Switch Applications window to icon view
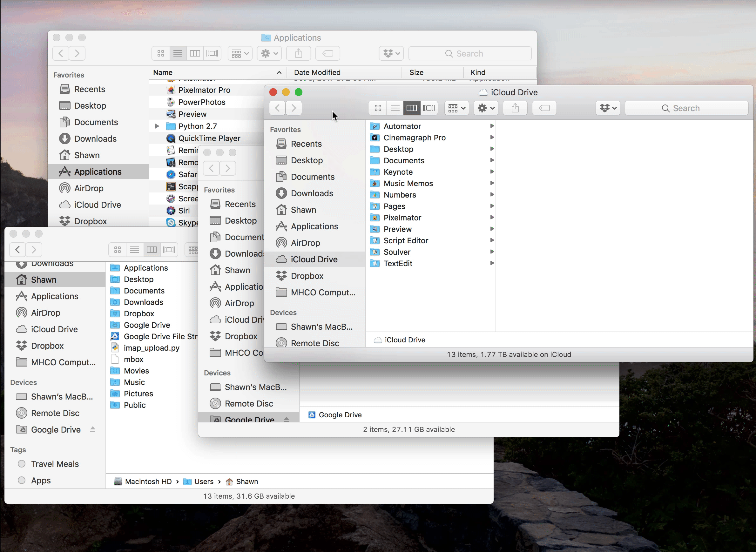 point(161,53)
